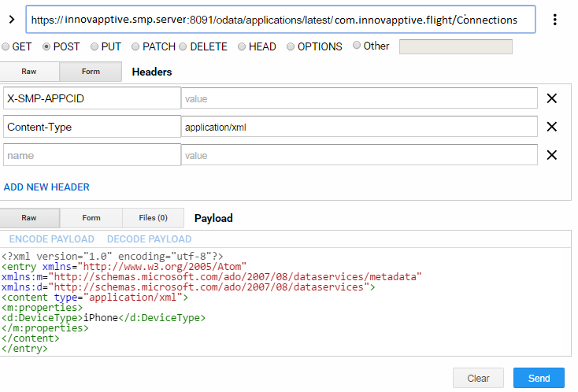This screenshot has width=578, height=392.
Task: Switch headers view to Form tab
Action: pyautogui.click(x=91, y=72)
